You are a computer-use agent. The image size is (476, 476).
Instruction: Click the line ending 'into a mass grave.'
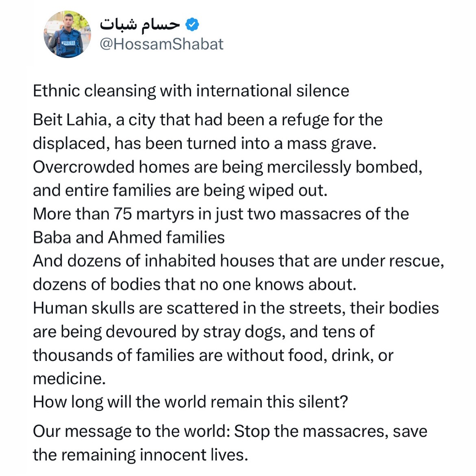pyautogui.click(x=204, y=144)
